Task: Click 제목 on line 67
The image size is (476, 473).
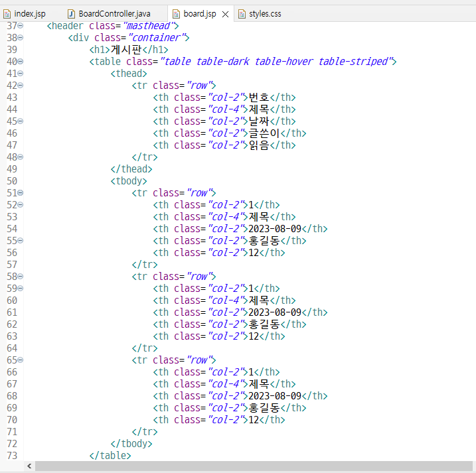Action: point(259,384)
